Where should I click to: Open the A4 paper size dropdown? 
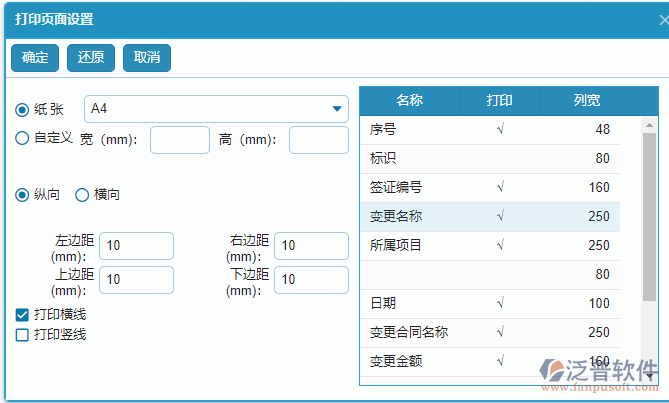pyautogui.click(x=216, y=108)
